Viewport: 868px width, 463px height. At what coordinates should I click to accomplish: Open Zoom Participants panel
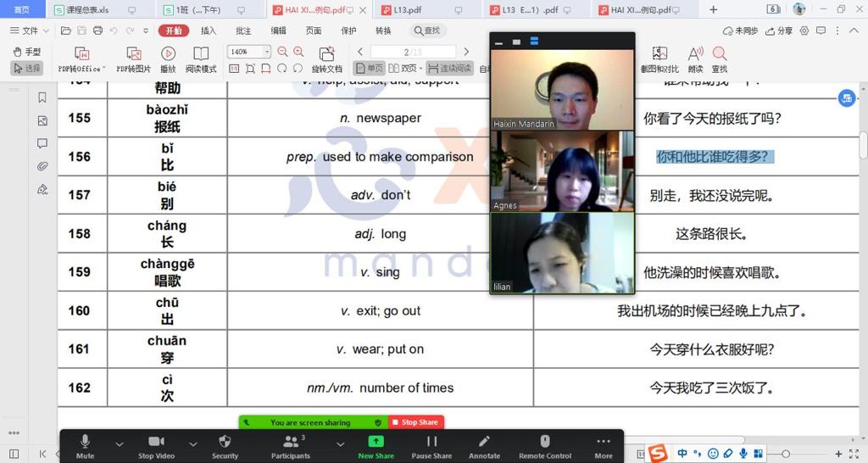click(291, 446)
